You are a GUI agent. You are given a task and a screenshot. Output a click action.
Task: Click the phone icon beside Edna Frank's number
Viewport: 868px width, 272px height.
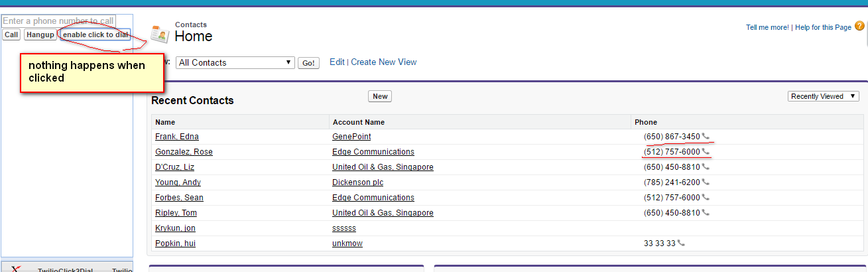coord(706,137)
